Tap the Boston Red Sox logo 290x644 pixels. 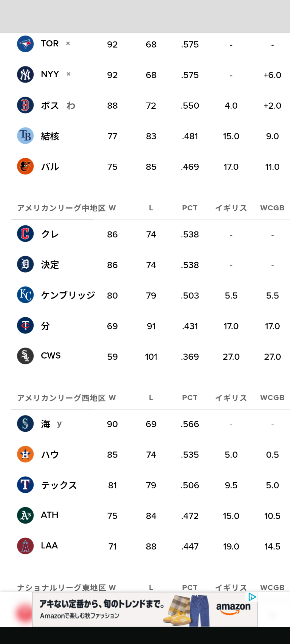click(x=25, y=105)
